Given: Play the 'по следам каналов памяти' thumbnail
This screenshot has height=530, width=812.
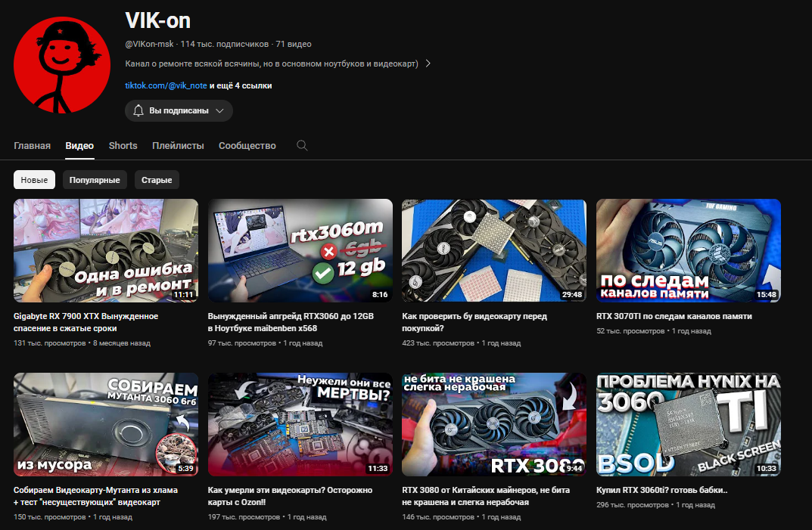Looking at the screenshot, I should (x=688, y=250).
